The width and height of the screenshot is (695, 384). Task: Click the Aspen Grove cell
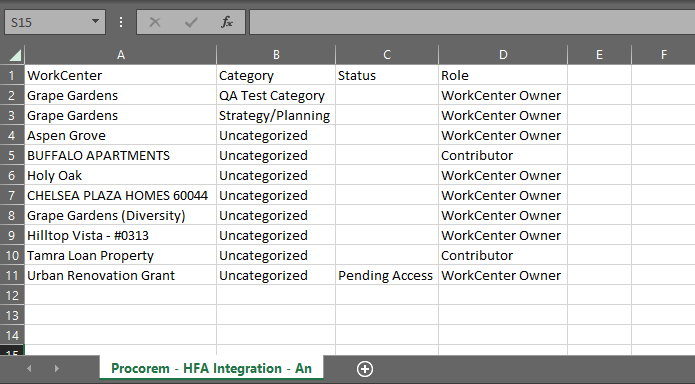click(121, 135)
